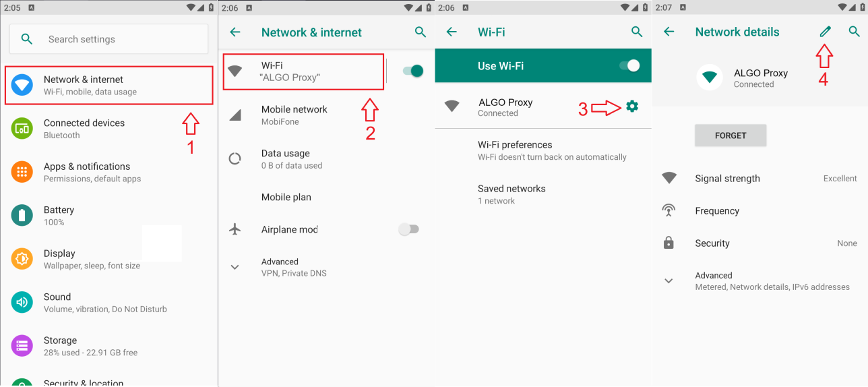Disable the Use Wi-Fi switch
This screenshot has height=387, width=868.
pos(629,65)
